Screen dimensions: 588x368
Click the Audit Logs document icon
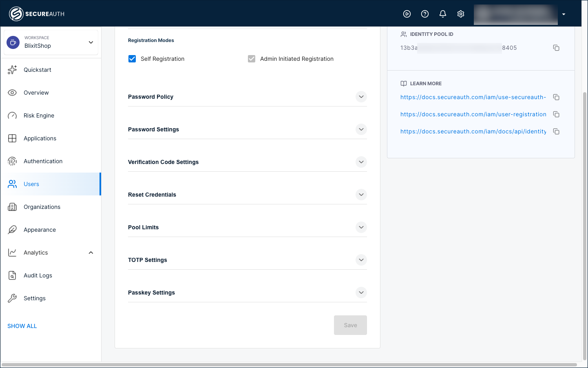point(12,275)
